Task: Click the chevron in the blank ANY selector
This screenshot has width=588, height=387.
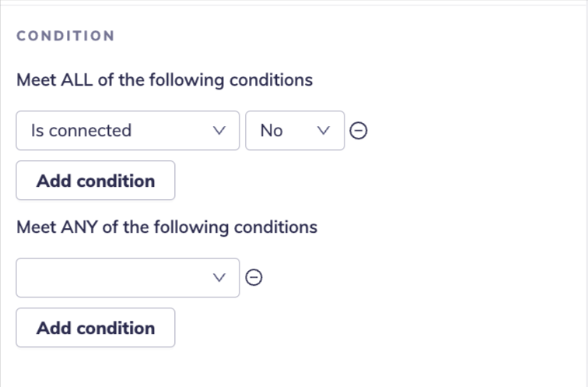Action: pos(220,277)
